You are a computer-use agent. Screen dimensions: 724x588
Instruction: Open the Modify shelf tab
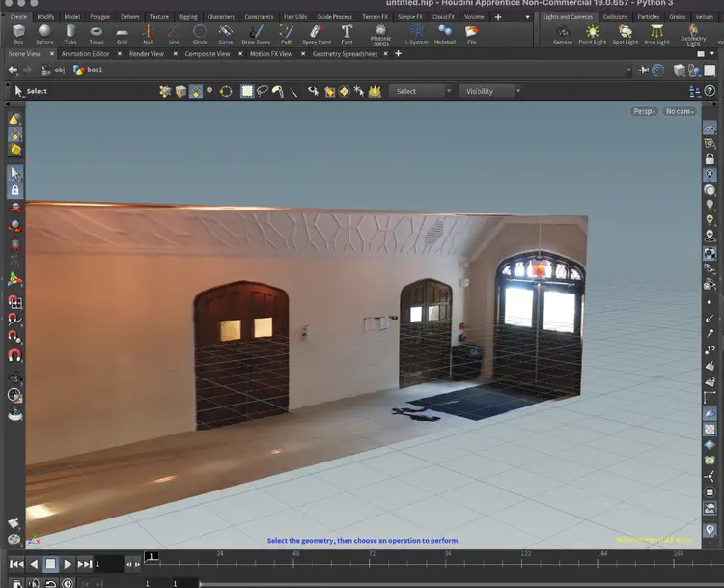[45, 17]
